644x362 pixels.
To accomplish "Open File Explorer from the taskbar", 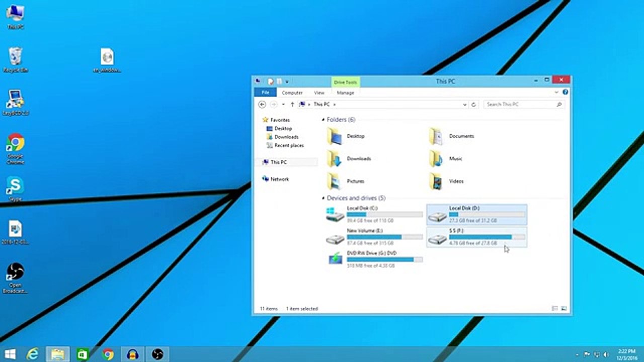I will point(57,354).
